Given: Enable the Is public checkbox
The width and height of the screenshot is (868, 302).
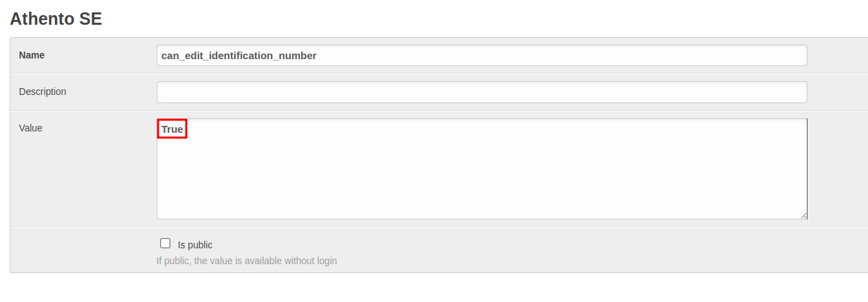Looking at the screenshot, I should coord(165,244).
